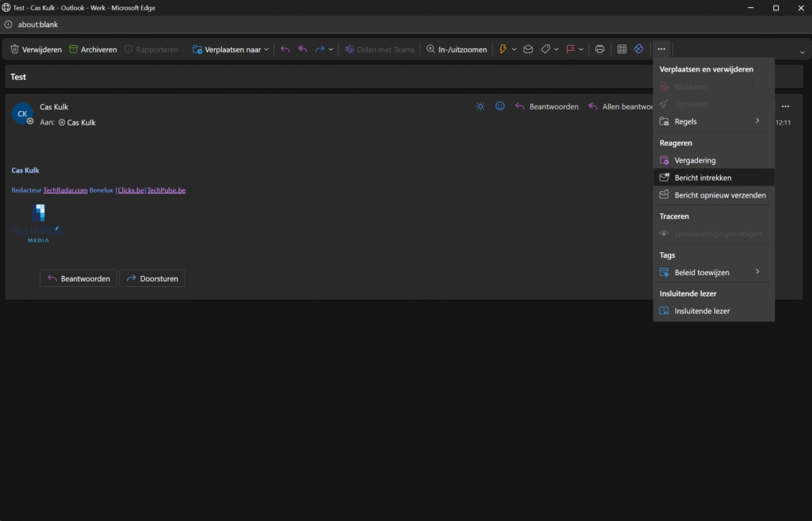Click the reply arrow icon in toolbar
This screenshot has height=521, width=812.
click(285, 49)
